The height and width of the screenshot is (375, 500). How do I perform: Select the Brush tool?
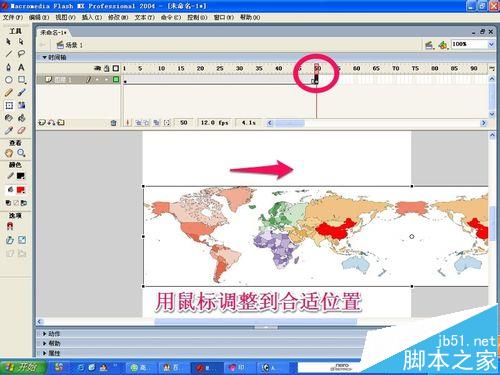[x=21, y=92]
